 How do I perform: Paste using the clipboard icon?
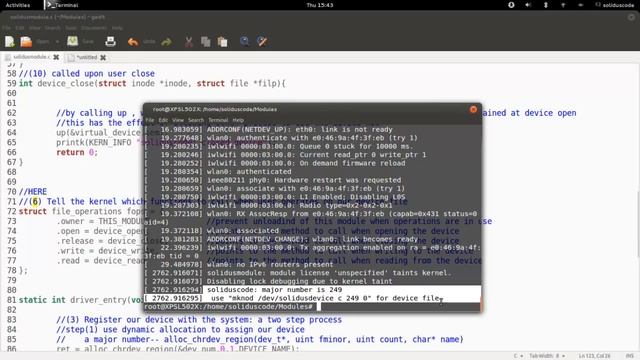click(x=222, y=42)
